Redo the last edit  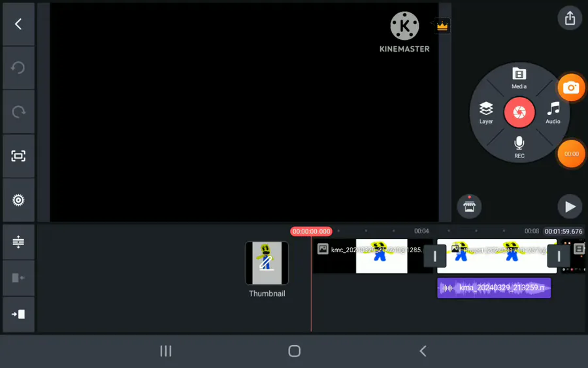pyautogui.click(x=18, y=112)
